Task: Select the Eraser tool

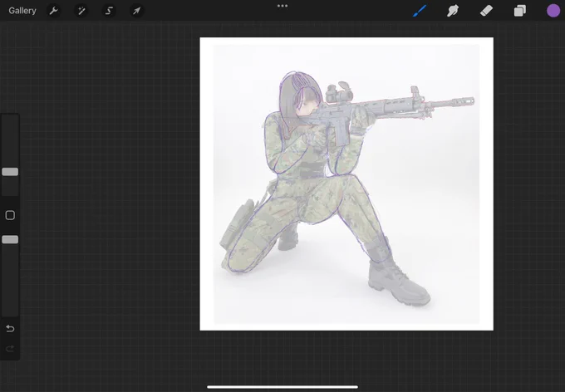Action: pos(486,11)
